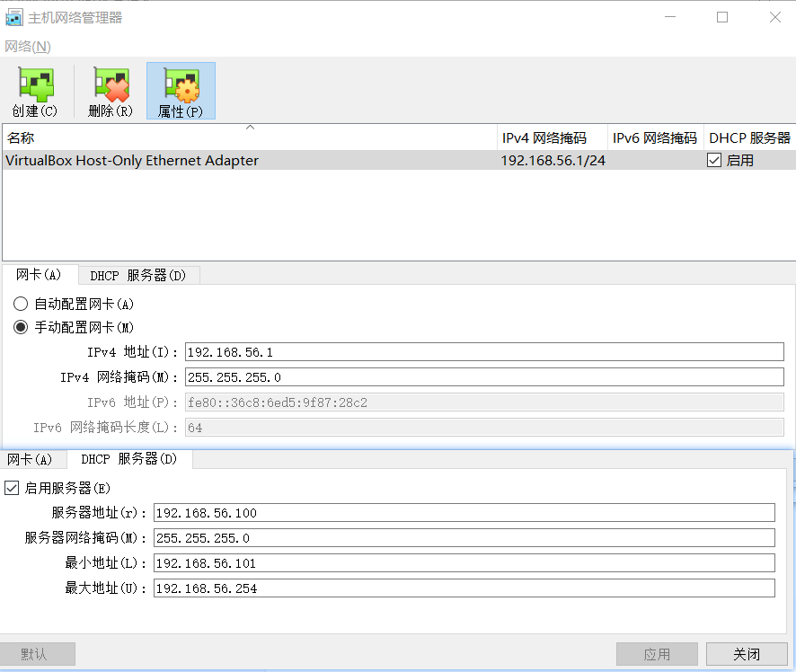Click the sort arrow above 名称 column
The width and height of the screenshot is (796, 672).
pyautogui.click(x=250, y=128)
